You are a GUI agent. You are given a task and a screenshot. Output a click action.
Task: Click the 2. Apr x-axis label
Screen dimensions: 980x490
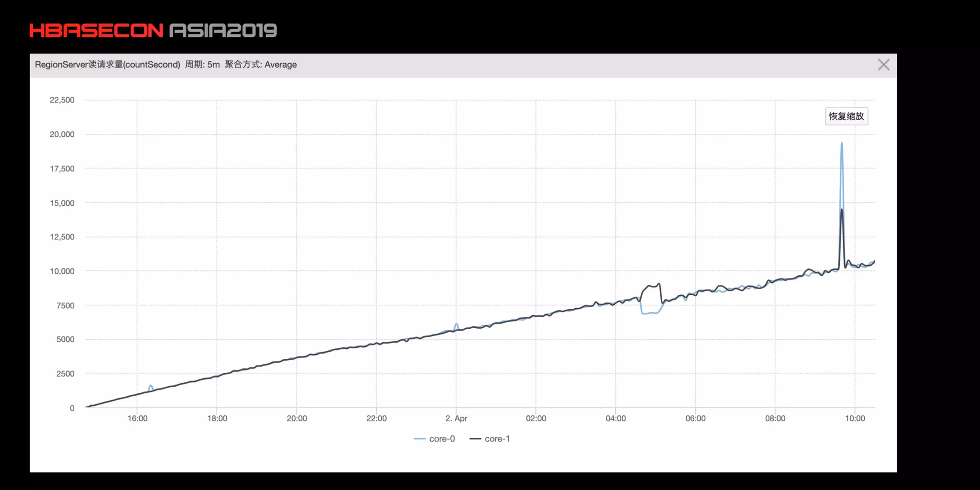pos(456,418)
